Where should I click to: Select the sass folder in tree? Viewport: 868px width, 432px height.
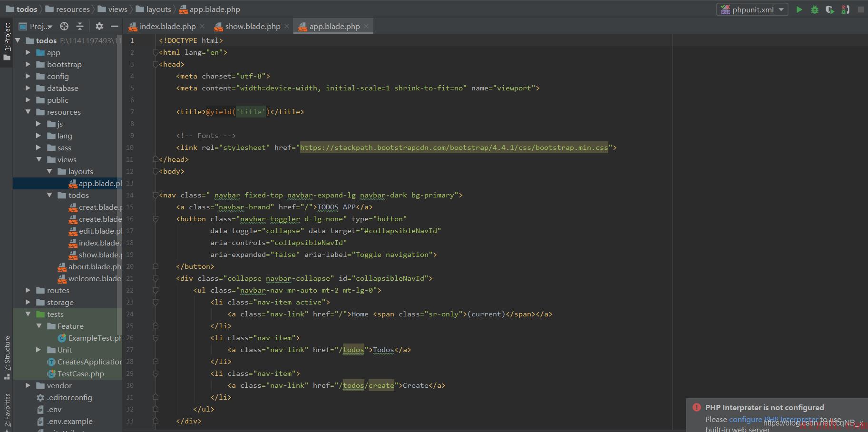(x=59, y=147)
